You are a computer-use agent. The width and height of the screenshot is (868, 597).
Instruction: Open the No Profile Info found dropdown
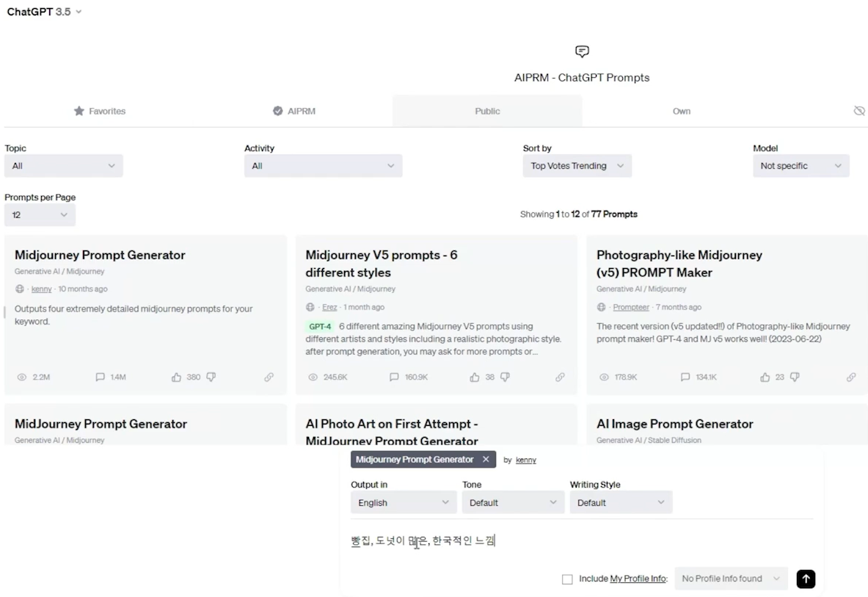pos(731,579)
